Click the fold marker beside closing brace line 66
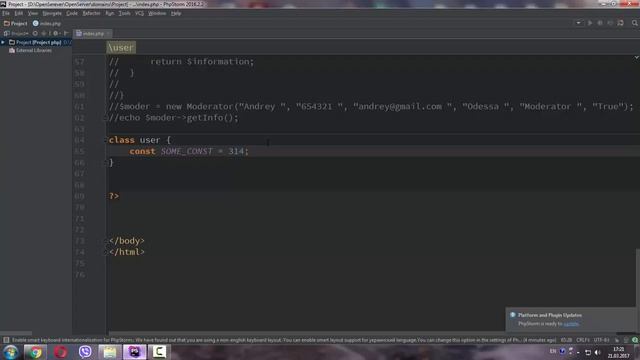The image size is (640, 360). (107, 163)
